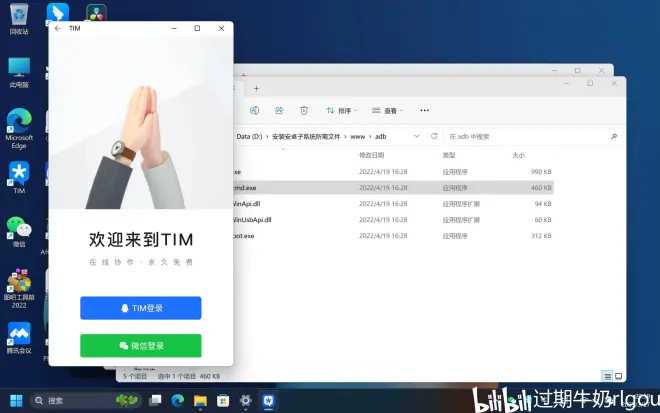This screenshot has height=413, width=660.
Task: Click the 460 KB size cell
Action: pyautogui.click(x=541, y=188)
